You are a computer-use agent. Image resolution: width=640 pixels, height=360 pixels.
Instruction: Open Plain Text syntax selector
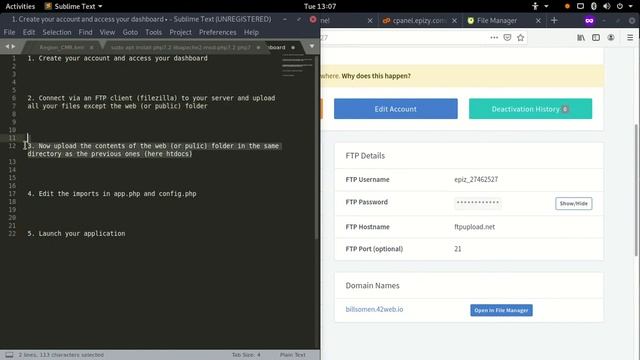click(293, 355)
